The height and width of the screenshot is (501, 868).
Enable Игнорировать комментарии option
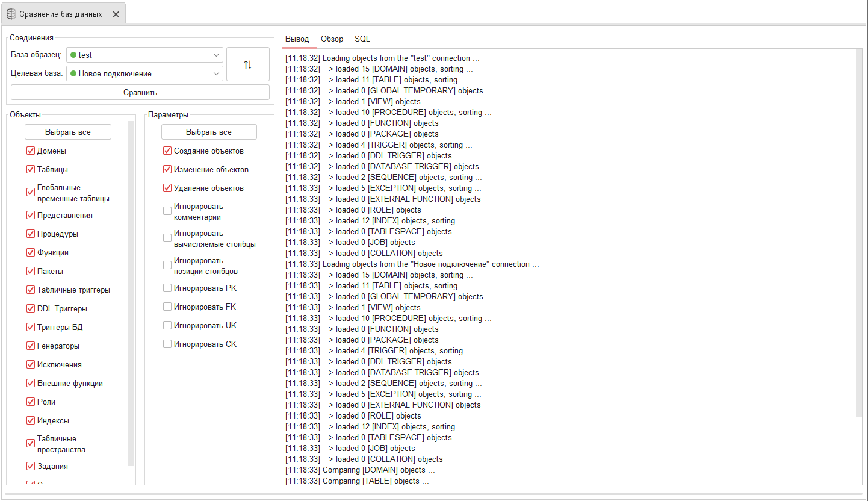tap(167, 210)
